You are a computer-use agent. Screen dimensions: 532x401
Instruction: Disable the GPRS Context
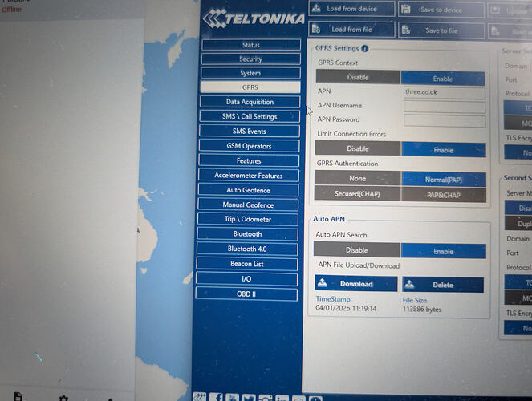click(357, 77)
